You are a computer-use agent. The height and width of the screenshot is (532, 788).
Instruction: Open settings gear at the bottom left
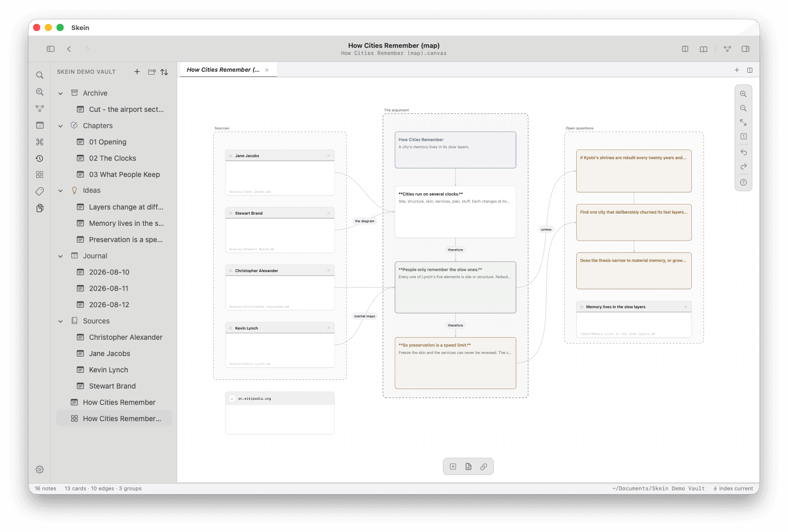coord(40,469)
